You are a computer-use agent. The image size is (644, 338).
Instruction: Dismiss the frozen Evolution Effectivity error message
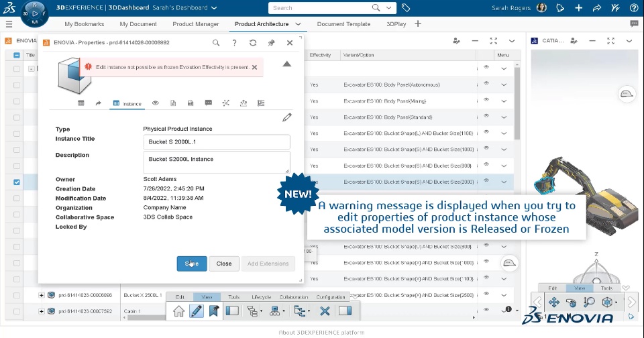[x=255, y=67]
